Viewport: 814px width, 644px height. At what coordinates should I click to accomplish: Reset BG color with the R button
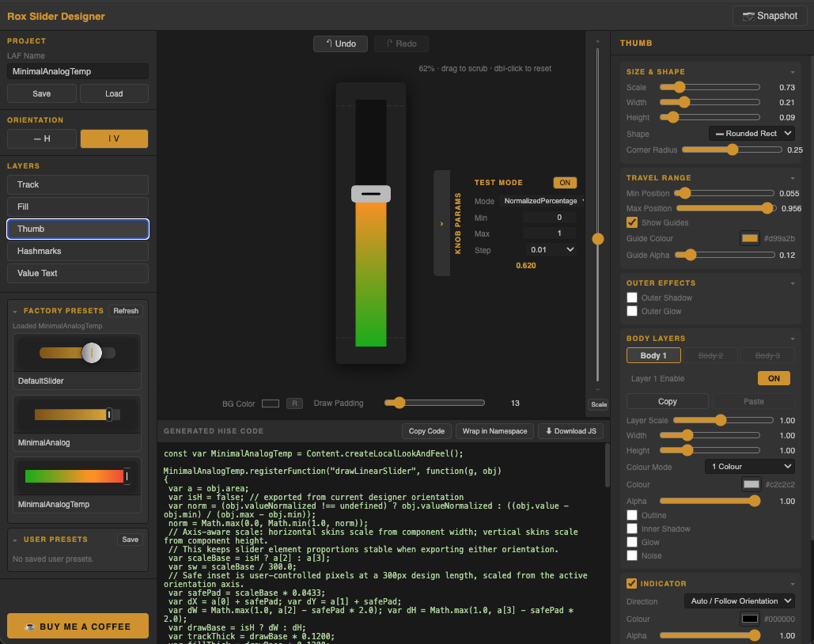(294, 403)
